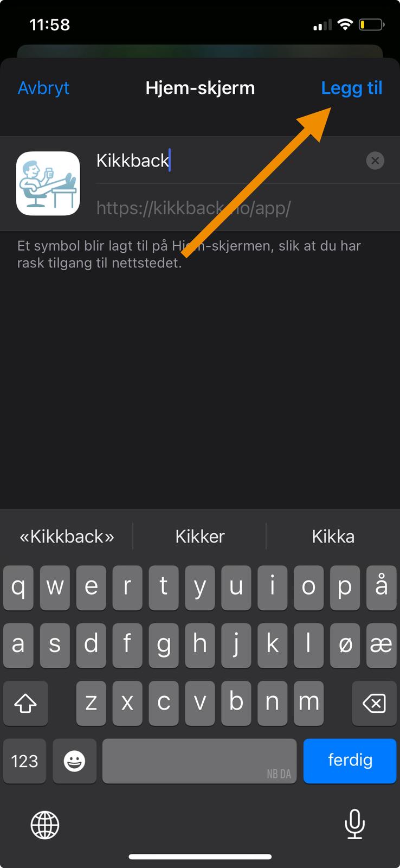The width and height of the screenshot is (400, 868).
Task: Tap the clear text button in name field
Action: point(375,161)
